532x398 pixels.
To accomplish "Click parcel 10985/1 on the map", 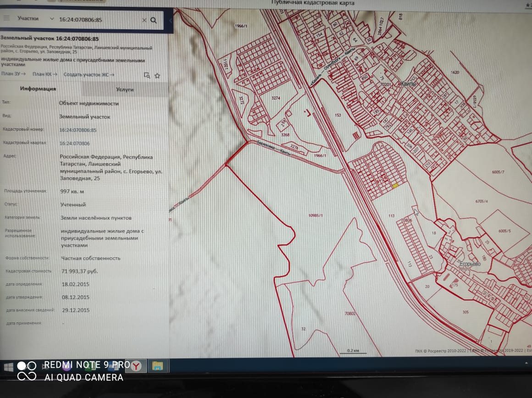I will tap(316, 216).
